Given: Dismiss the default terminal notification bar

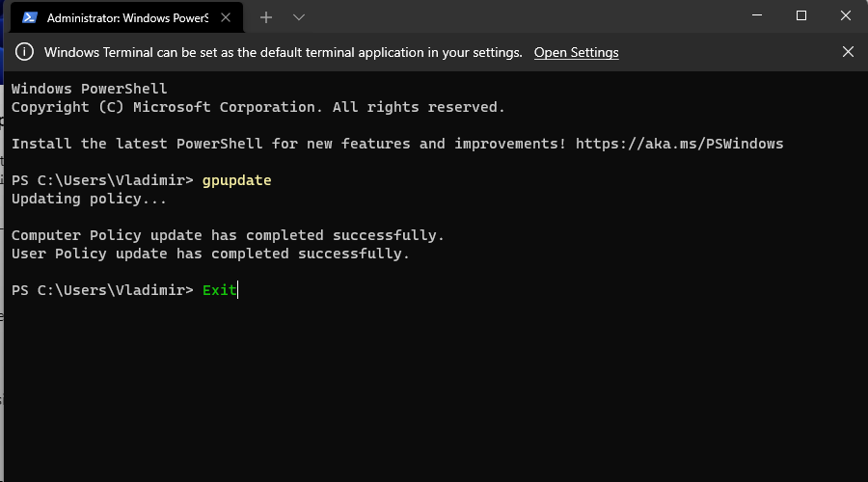Looking at the screenshot, I should click(x=848, y=52).
